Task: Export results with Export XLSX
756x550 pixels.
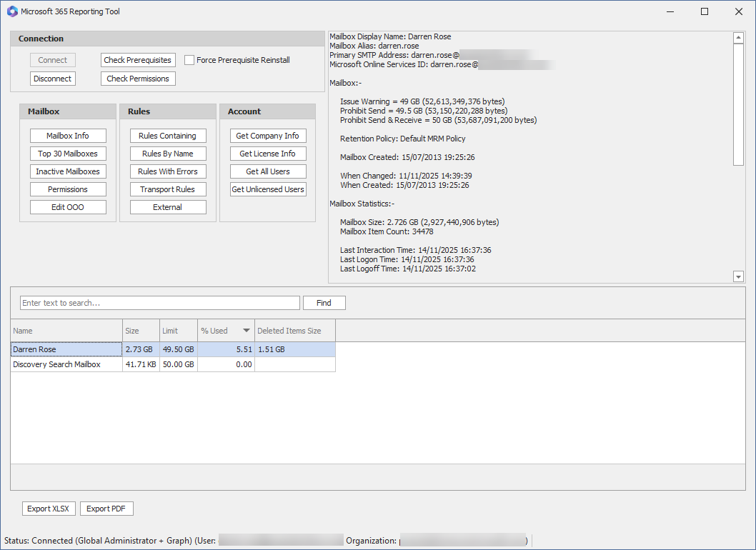Action: [x=49, y=509]
